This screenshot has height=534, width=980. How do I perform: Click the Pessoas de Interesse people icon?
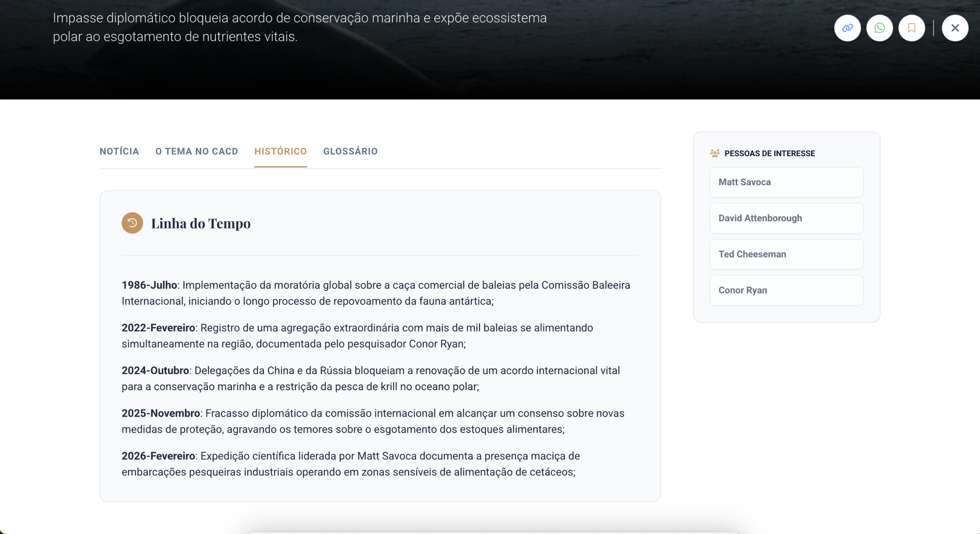714,153
